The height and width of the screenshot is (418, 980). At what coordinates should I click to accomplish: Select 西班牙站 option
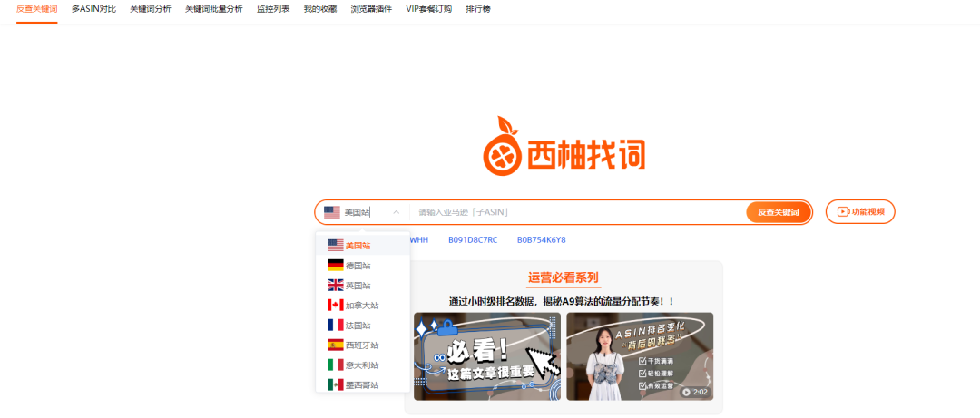point(362,345)
